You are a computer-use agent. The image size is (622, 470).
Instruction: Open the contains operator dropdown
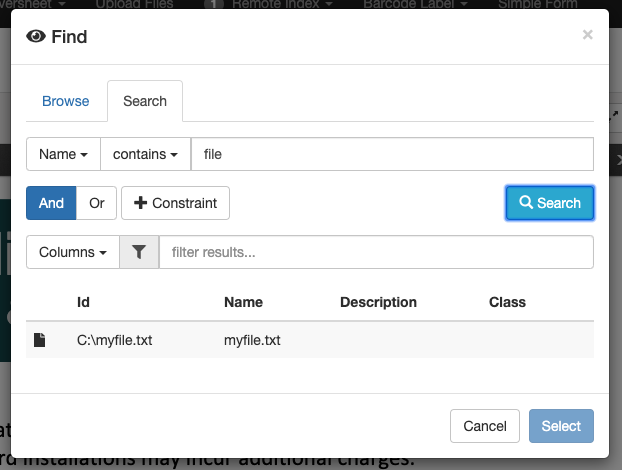coord(145,154)
